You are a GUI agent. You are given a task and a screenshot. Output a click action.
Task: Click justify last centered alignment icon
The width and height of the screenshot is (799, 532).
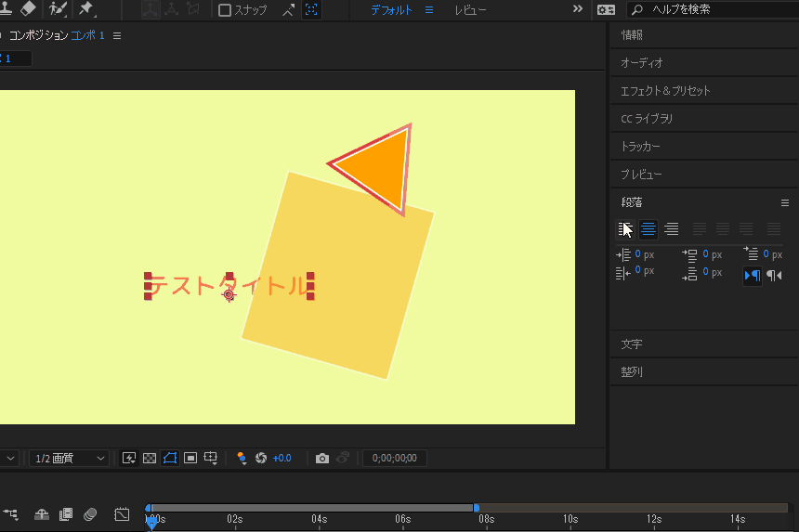(723, 229)
